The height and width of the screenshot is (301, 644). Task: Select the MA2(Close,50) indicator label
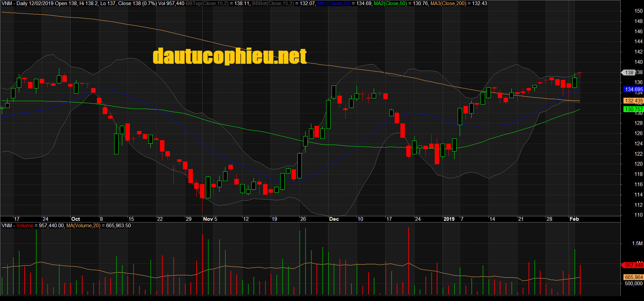[391, 3]
